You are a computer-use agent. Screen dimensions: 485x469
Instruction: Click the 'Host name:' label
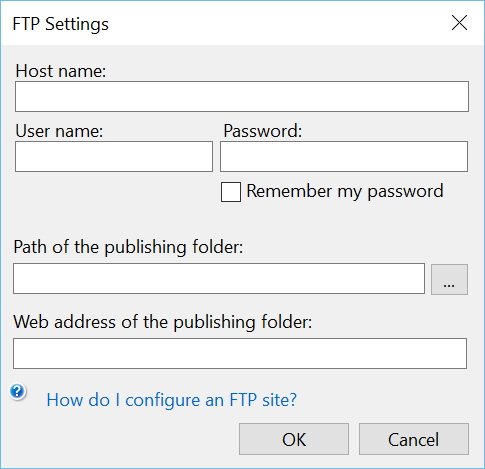(x=61, y=71)
